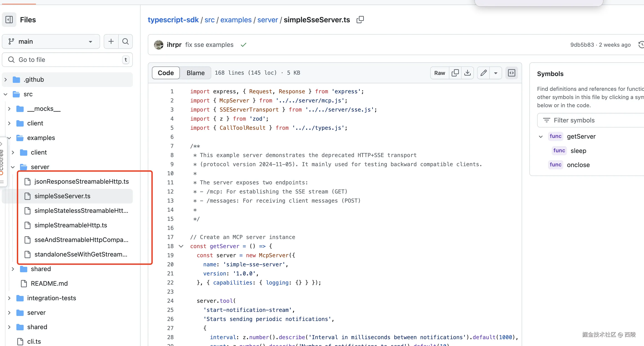Switch to the Blame tab
This screenshot has height=346, width=644.
click(x=195, y=73)
